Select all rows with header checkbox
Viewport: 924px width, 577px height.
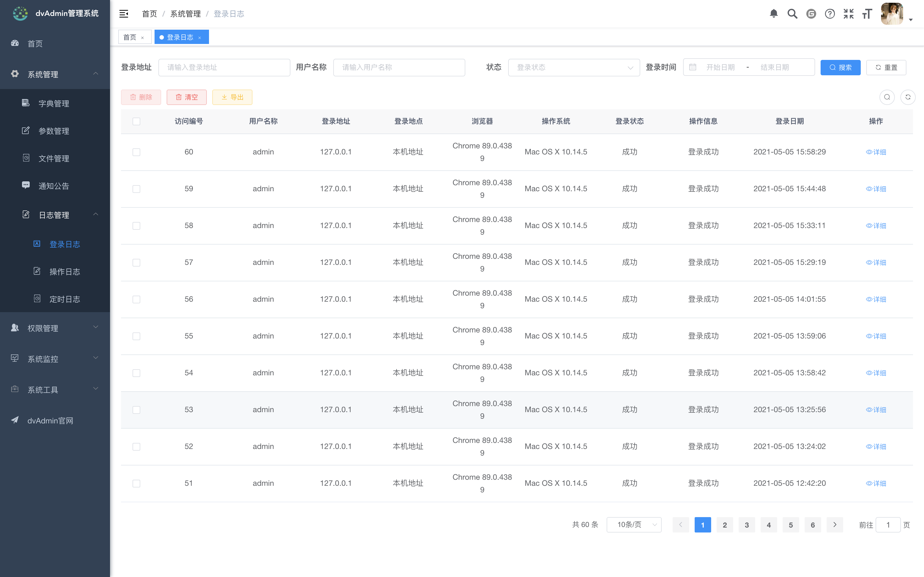click(x=136, y=121)
